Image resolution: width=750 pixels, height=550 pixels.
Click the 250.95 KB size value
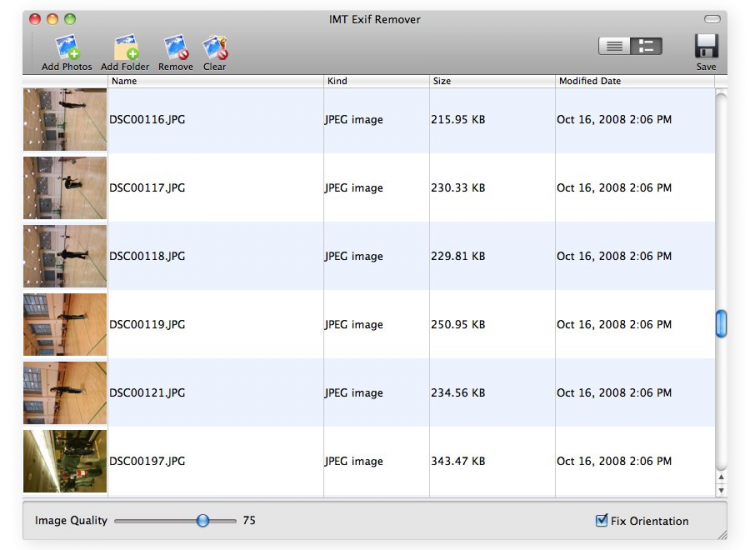point(458,325)
